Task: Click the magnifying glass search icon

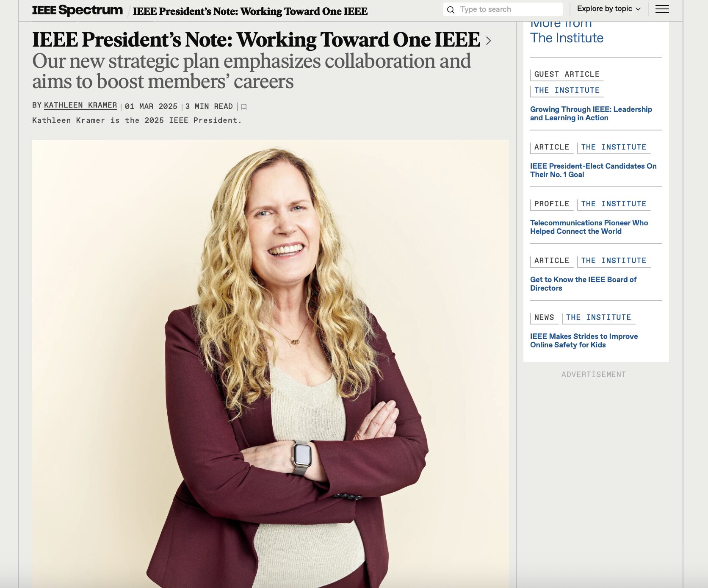Action: click(451, 10)
